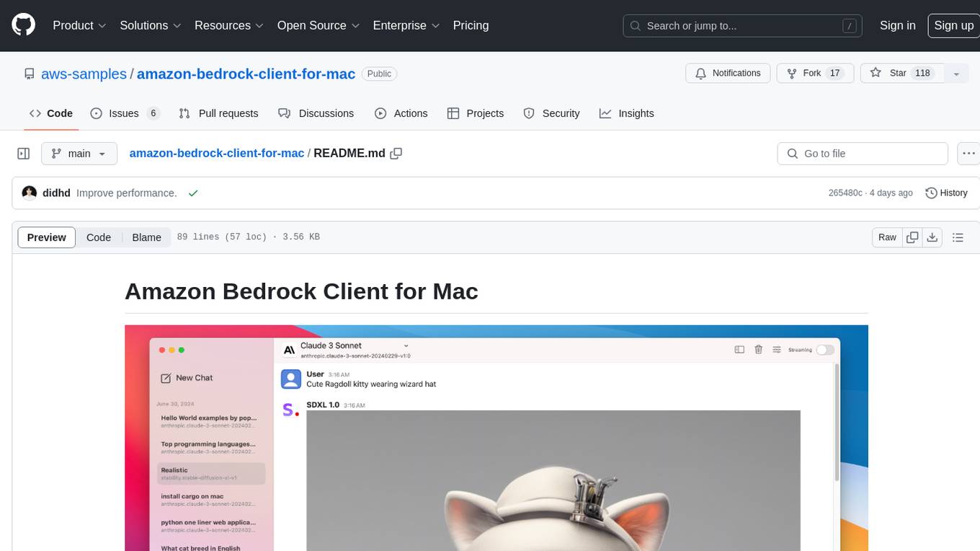
Task: Expand the Resources menu
Action: tap(228, 25)
